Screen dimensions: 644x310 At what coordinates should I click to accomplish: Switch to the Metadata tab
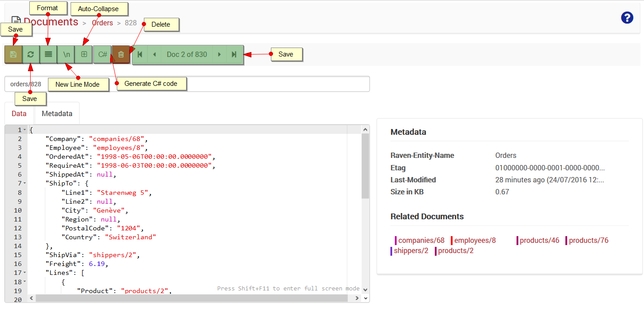[57, 113]
